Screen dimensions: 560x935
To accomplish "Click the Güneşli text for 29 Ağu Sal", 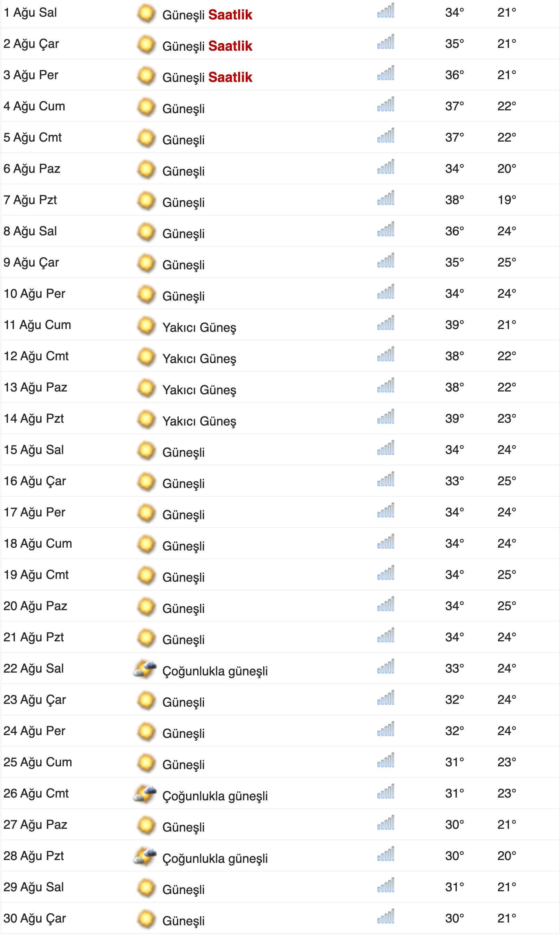I will [184, 890].
